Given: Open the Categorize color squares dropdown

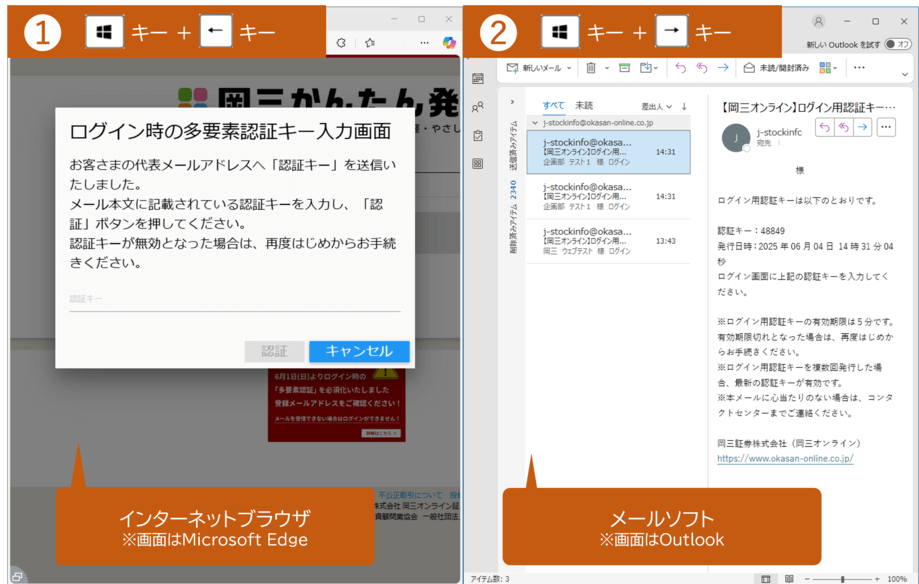Looking at the screenshot, I should (828, 68).
